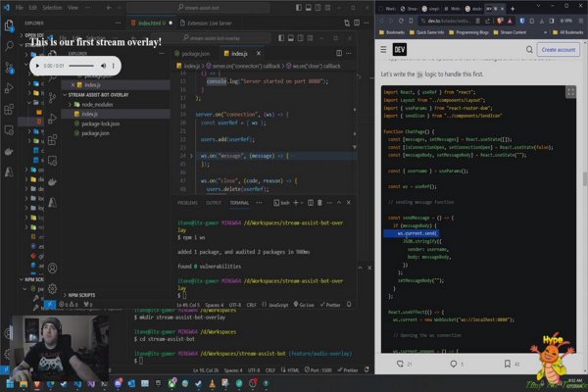
Task: Open the Edit menu in outer VS Code
Action: coord(32,8)
